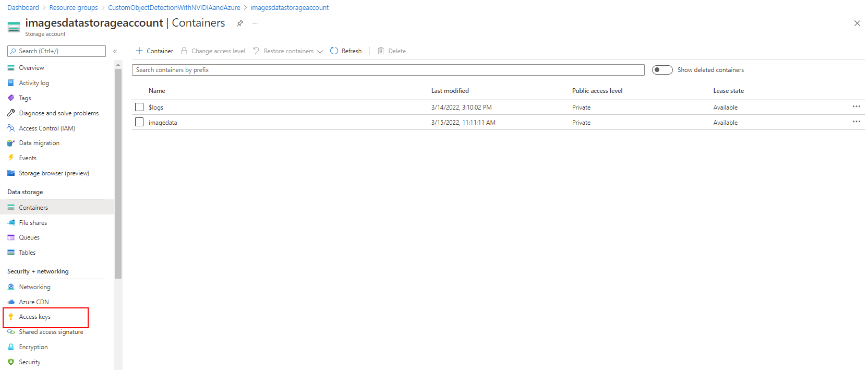Click the Change access level lock icon
Viewport: 868px width, 370px height.
184,51
